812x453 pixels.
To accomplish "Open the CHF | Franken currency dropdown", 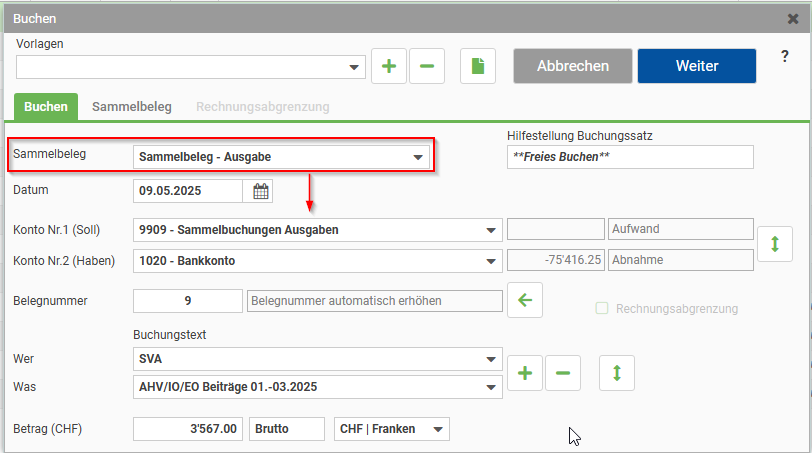I will [x=437, y=429].
